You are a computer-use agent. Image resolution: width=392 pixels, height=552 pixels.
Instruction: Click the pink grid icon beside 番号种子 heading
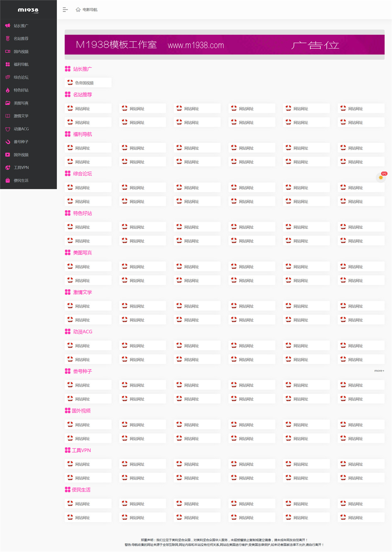[x=68, y=371]
